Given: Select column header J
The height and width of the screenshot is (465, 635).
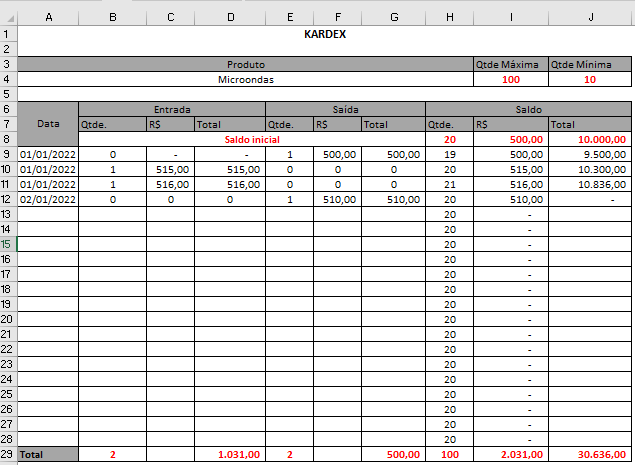Looking at the screenshot, I should [590, 17].
